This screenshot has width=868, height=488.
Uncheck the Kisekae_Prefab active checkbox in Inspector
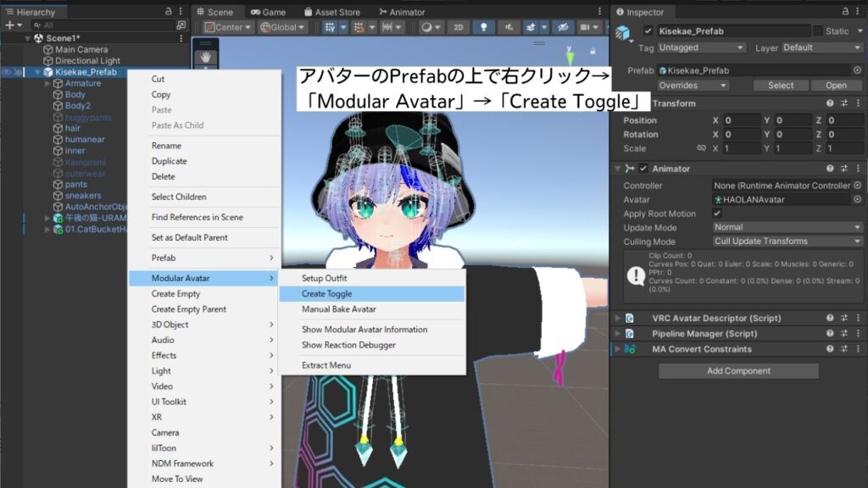pyautogui.click(x=648, y=30)
